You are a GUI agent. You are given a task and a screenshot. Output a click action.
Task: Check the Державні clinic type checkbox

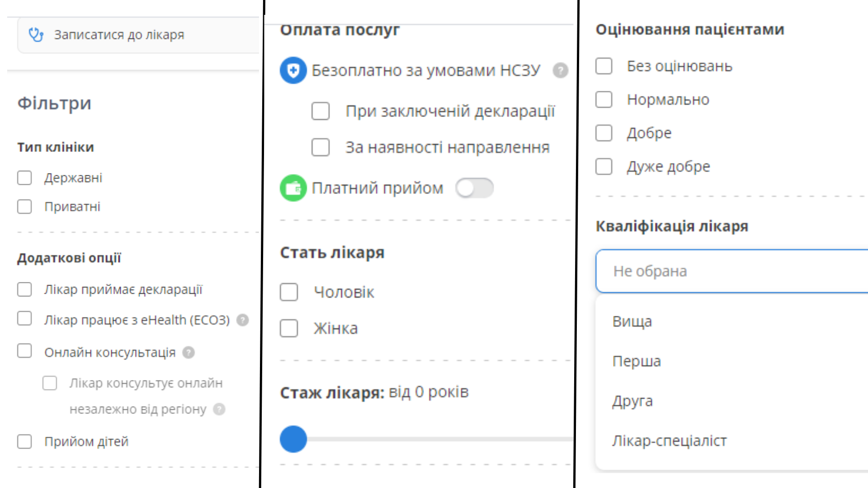pyautogui.click(x=24, y=178)
